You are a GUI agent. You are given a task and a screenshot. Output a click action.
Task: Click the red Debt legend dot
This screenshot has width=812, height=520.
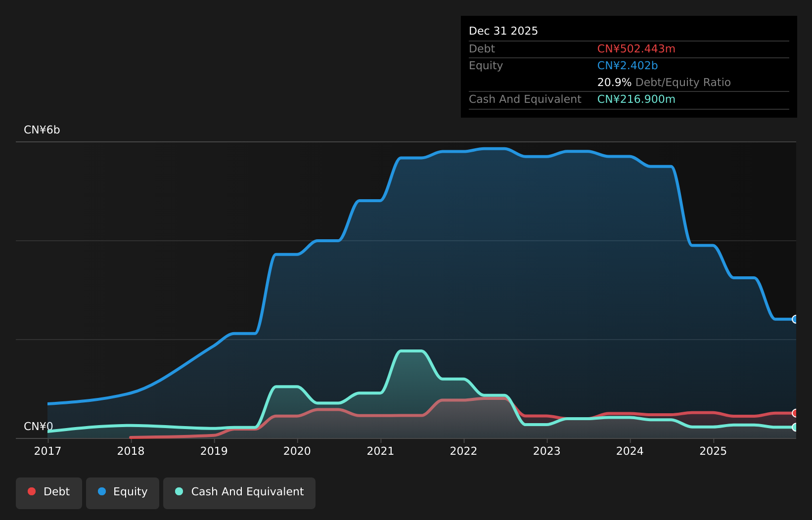[x=32, y=491]
